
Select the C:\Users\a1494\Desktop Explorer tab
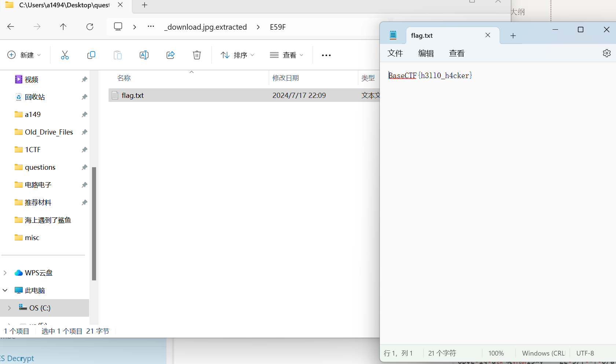(x=64, y=5)
